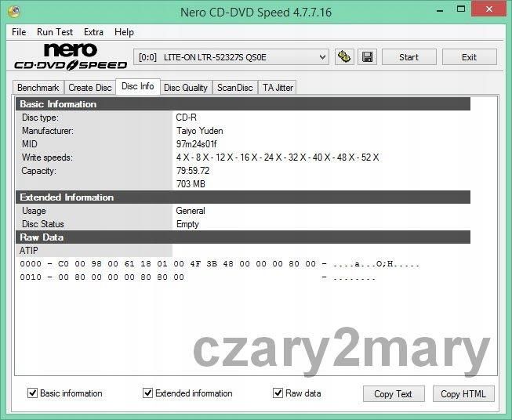Open the Extra menu
Image resolution: width=512 pixels, height=420 pixels.
94,32
